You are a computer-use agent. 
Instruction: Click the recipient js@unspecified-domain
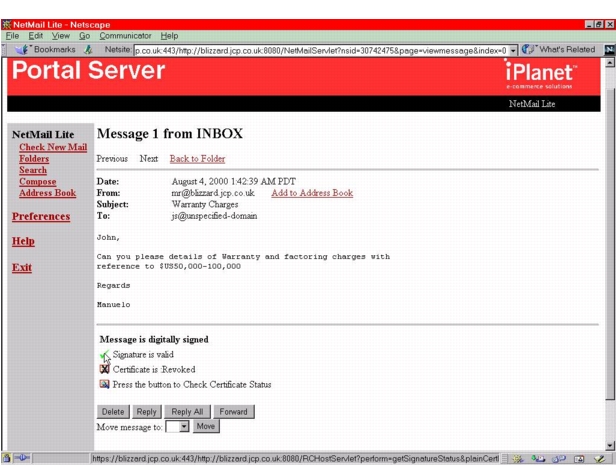(214, 216)
